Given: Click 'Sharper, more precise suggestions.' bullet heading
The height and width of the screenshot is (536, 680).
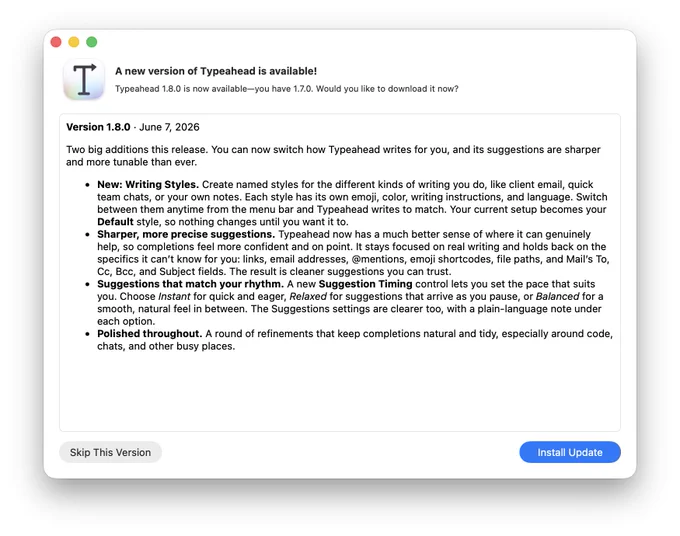Looking at the screenshot, I should (186, 234).
